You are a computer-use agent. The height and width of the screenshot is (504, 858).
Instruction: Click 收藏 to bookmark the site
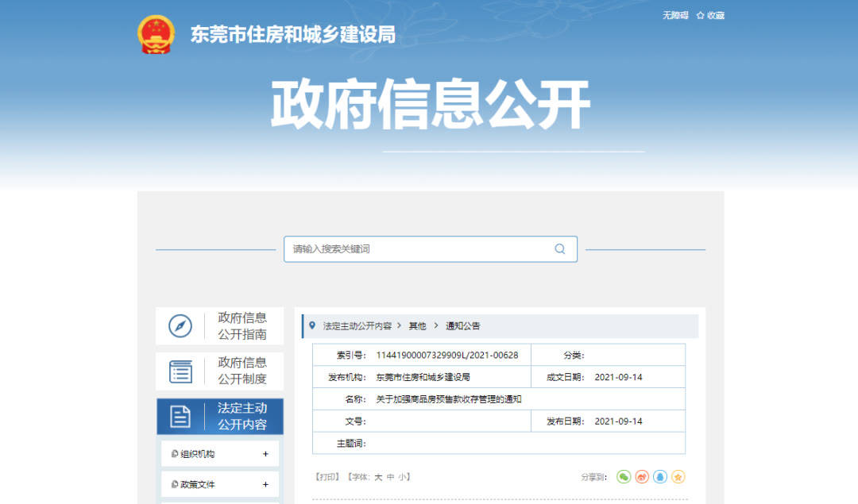[710, 15]
